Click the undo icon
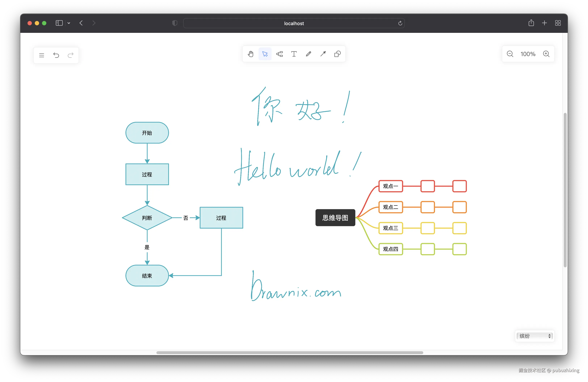Image resolution: width=588 pixels, height=382 pixels. pyautogui.click(x=56, y=55)
